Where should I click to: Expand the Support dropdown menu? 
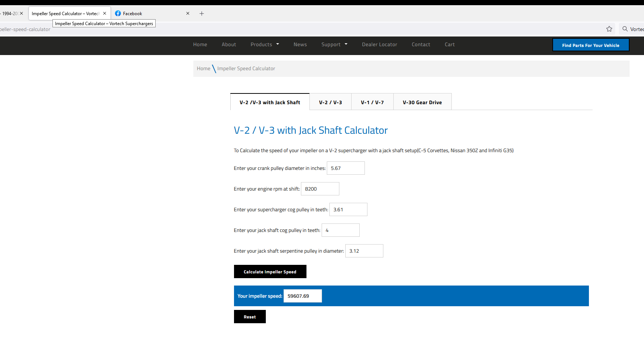coord(334,44)
